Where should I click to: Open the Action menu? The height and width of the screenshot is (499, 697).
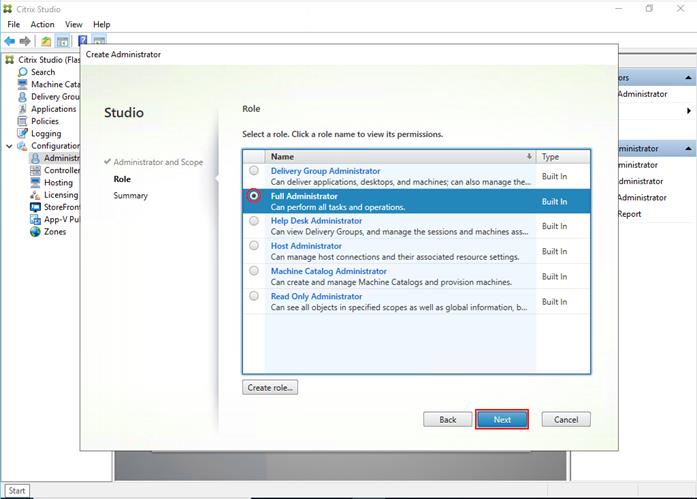[x=42, y=24]
